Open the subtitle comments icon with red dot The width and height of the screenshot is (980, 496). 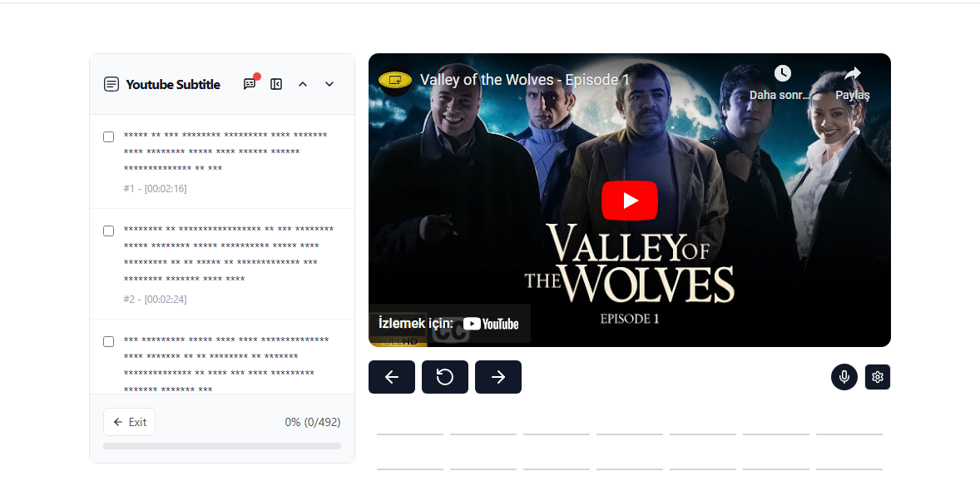[x=250, y=84]
